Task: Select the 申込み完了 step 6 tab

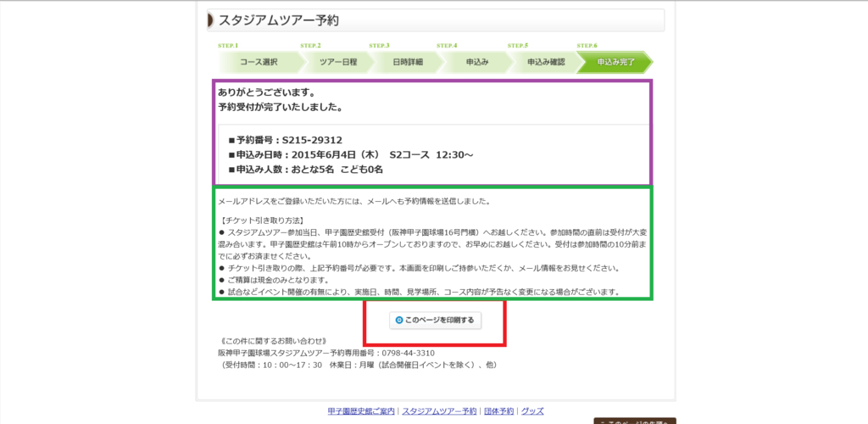Action: pyautogui.click(x=615, y=62)
